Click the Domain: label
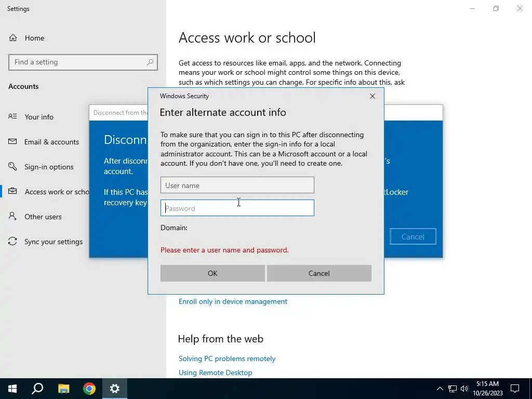This screenshot has height=399, width=532. (174, 228)
